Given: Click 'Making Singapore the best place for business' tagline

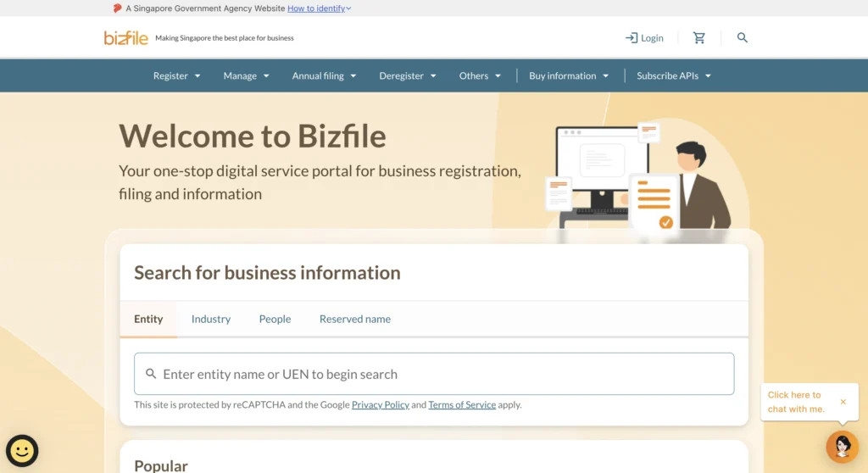Looking at the screenshot, I should (224, 38).
